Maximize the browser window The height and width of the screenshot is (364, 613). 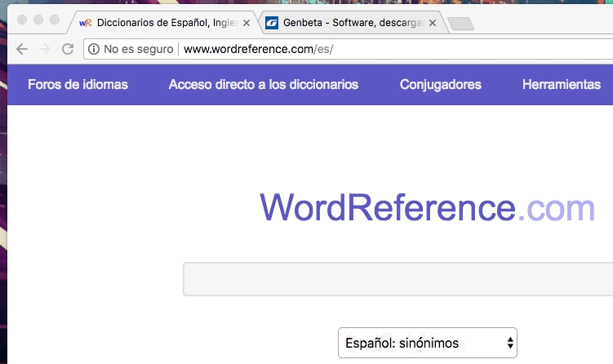[55, 19]
